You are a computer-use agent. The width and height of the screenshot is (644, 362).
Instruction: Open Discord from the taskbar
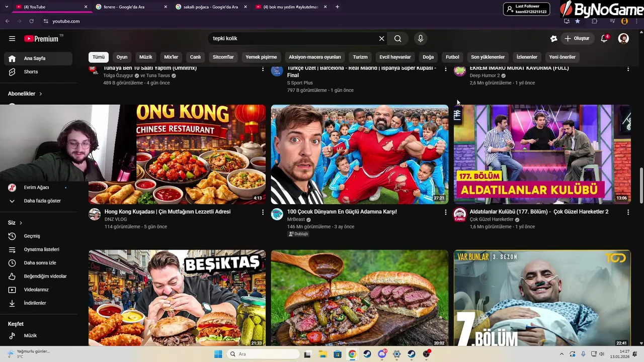pyautogui.click(x=382, y=354)
